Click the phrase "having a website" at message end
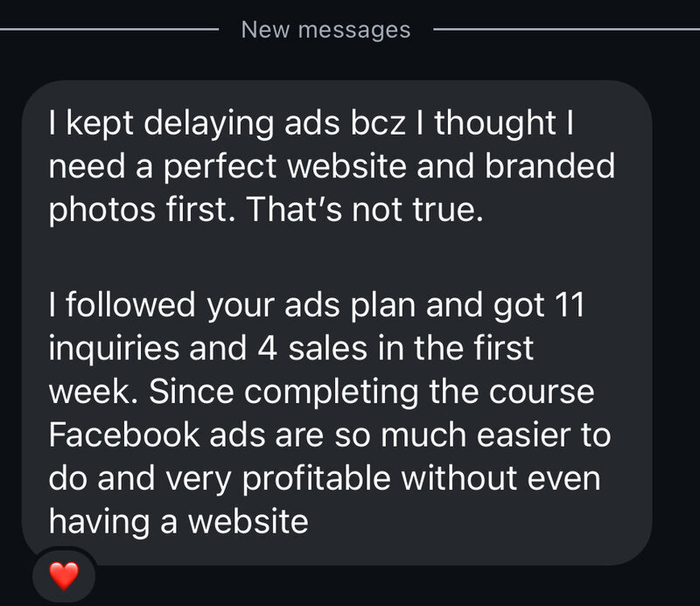The width and height of the screenshot is (700, 606). [x=178, y=522]
